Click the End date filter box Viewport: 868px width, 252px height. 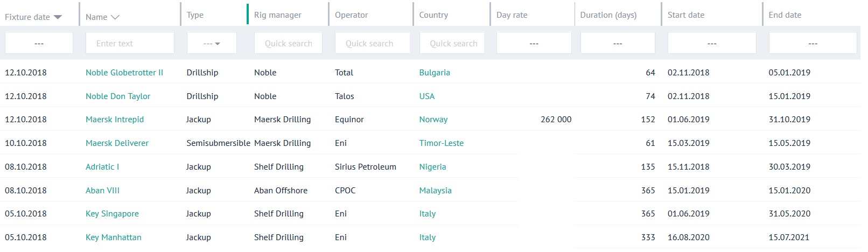(813, 43)
